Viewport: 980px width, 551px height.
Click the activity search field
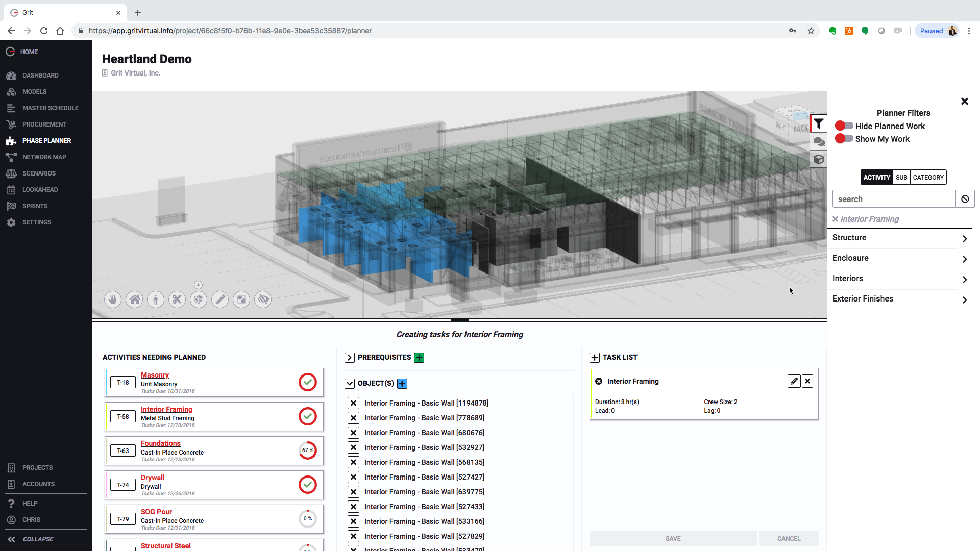coord(893,199)
